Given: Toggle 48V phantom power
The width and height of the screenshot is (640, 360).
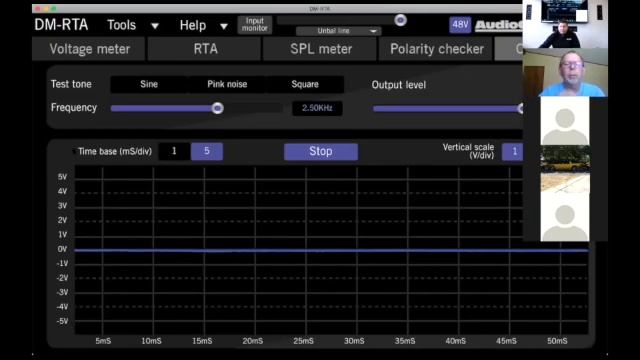Looking at the screenshot, I should click(x=460, y=25).
